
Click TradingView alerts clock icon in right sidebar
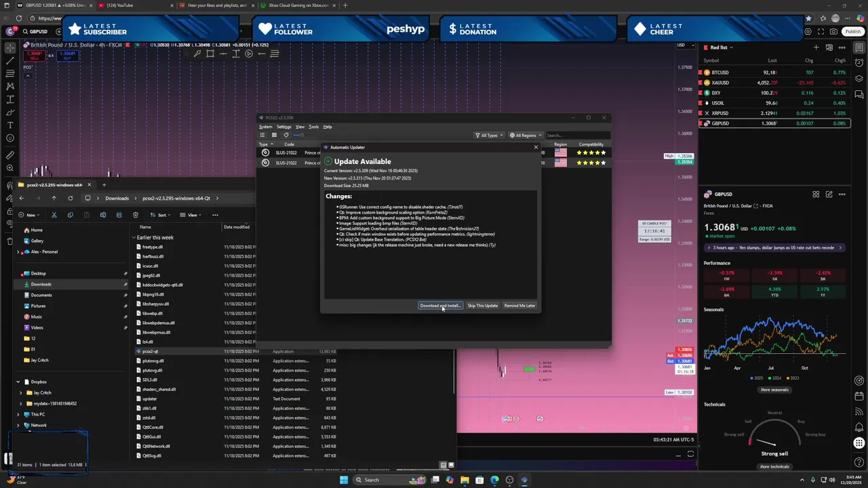tap(859, 62)
